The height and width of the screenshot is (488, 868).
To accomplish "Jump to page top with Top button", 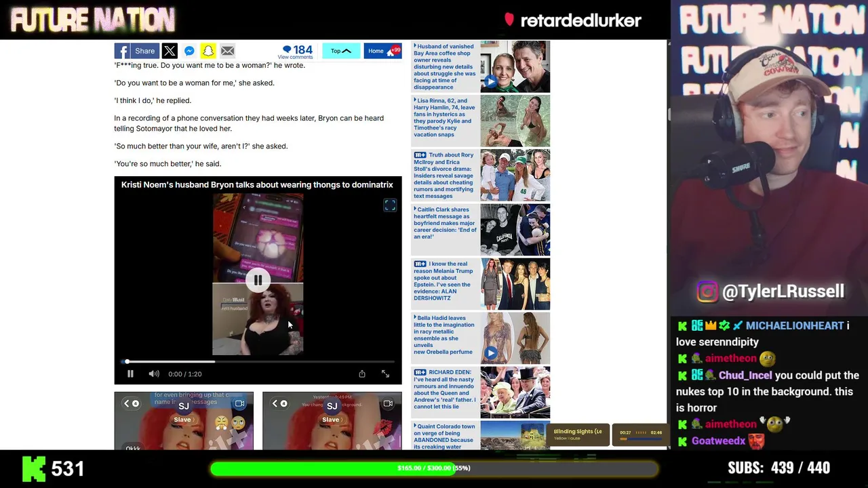I will [x=340, y=51].
